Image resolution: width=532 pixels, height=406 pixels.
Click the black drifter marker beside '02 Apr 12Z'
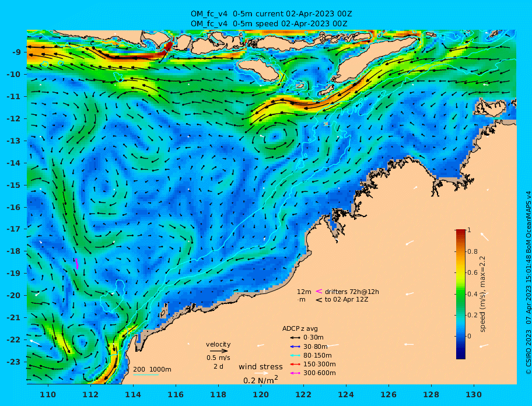pyautogui.click(x=319, y=300)
